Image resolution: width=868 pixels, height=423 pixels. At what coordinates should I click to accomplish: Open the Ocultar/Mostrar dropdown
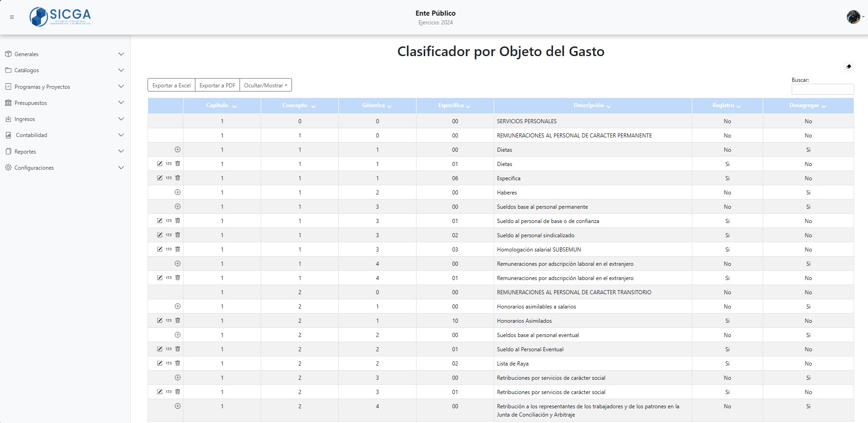pos(265,85)
